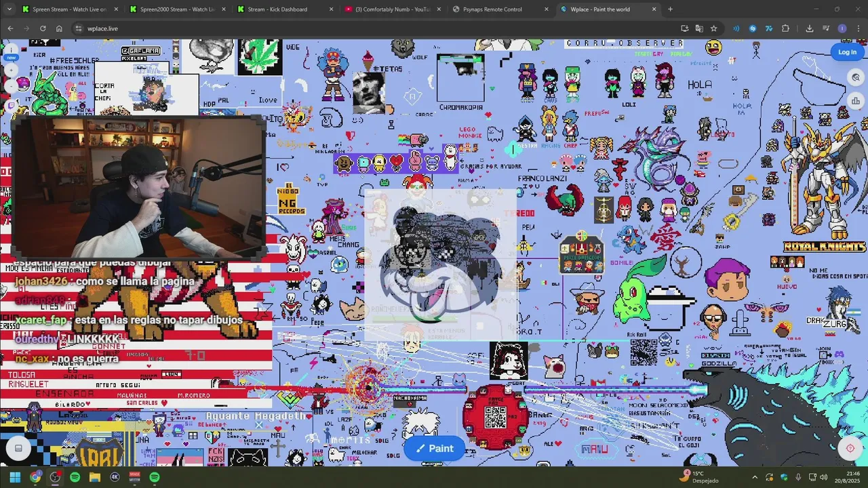868x488 pixels.
Task: Click the Log in button
Action: pyautogui.click(x=847, y=52)
